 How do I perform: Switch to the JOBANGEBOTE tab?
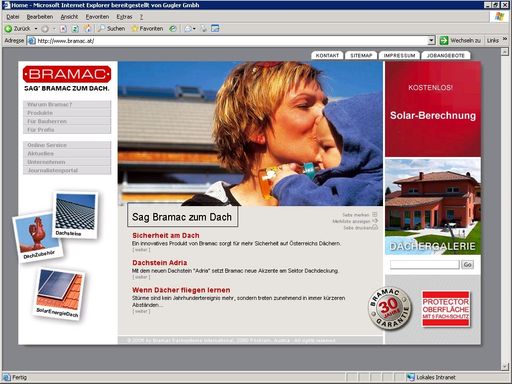446,55
